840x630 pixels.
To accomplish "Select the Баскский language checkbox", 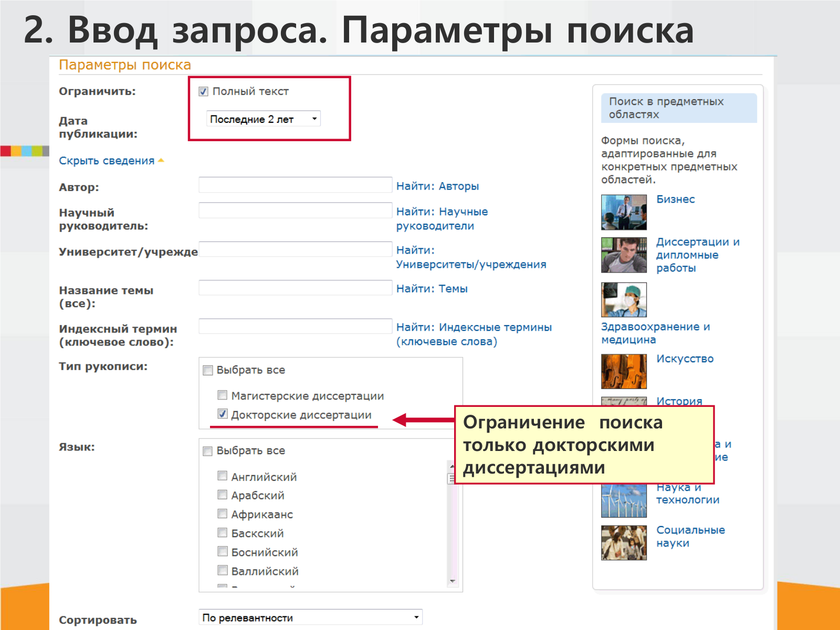I will 223,532.
